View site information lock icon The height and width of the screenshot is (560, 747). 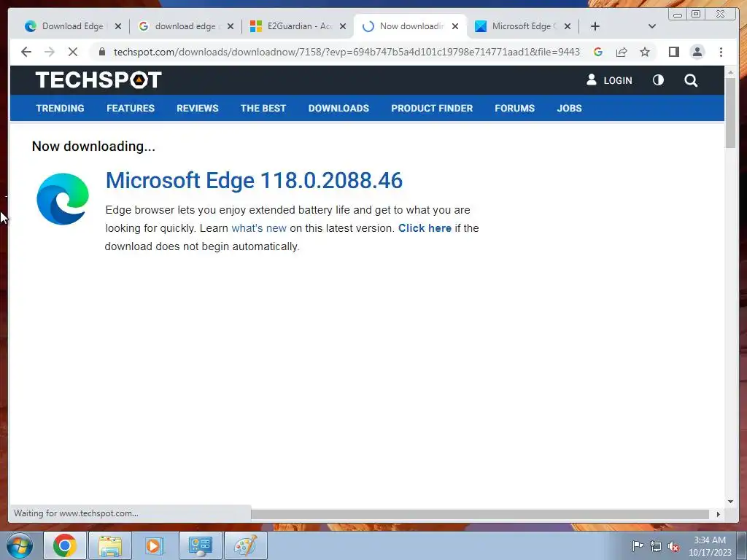(x=102, y=52)
